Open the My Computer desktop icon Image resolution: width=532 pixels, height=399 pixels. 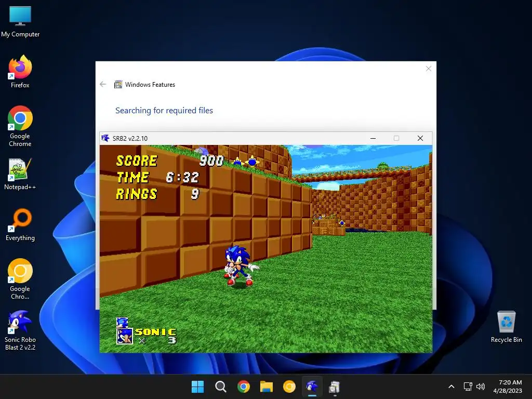pos(20,22)
